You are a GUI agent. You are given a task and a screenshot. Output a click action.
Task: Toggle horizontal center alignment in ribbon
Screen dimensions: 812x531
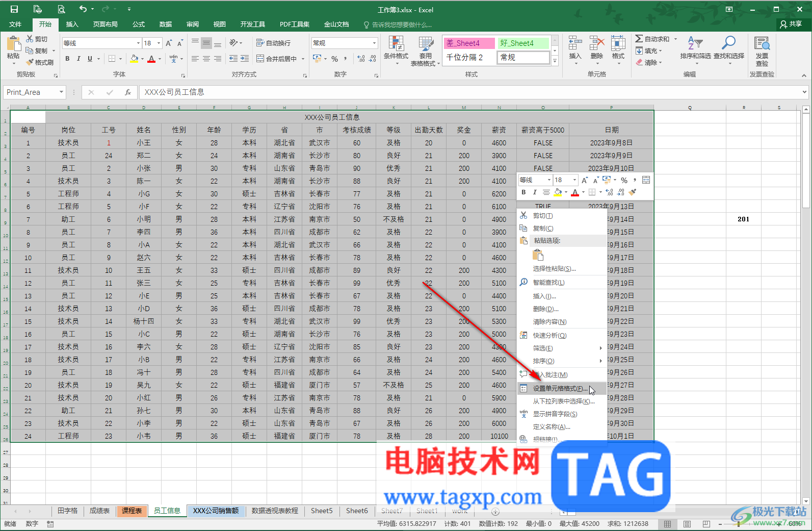click(206, 59)
